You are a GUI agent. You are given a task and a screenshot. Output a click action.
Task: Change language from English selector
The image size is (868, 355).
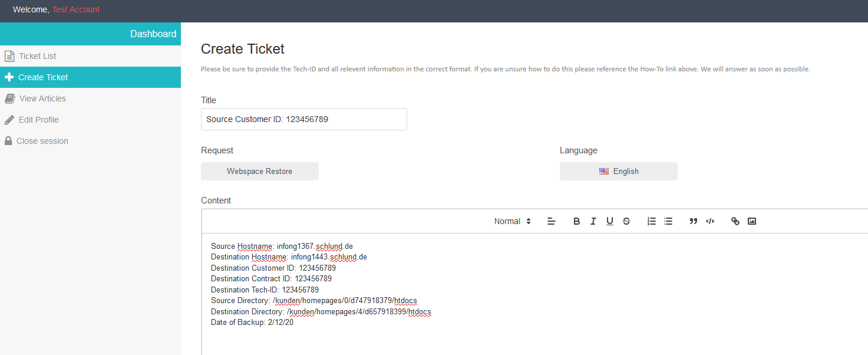pyautogui.click(x=618, y=171)
